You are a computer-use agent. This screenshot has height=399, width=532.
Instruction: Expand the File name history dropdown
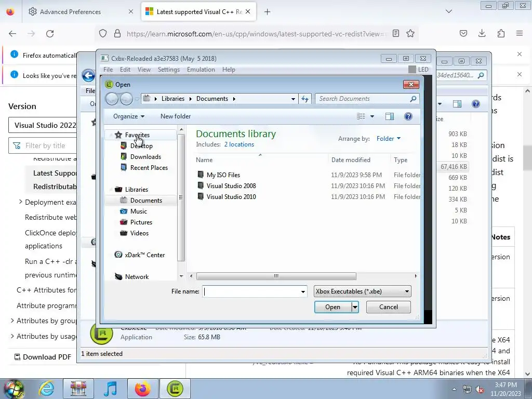pyautogui.click(x=303, y=292)
